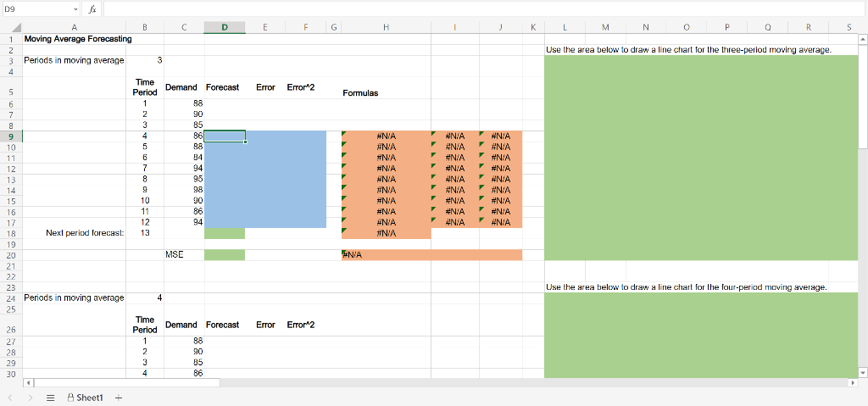
Task: Click the Sheet1 tab
Action: 86,398
